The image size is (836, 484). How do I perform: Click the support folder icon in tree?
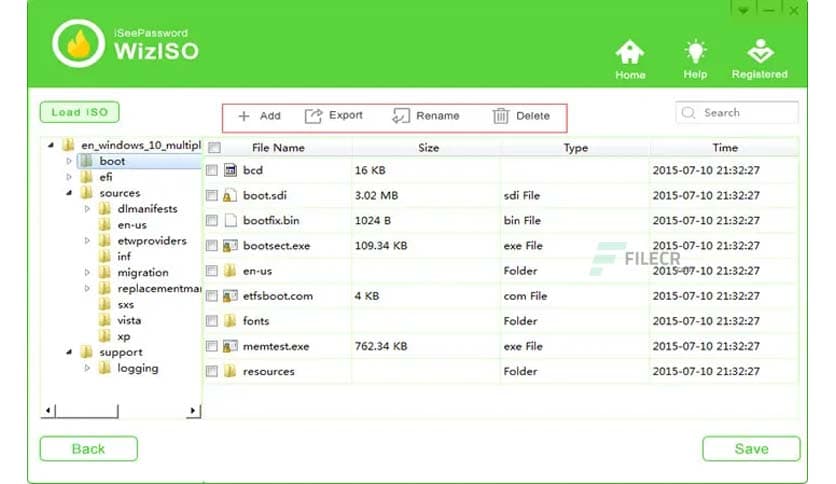(86, 352)
